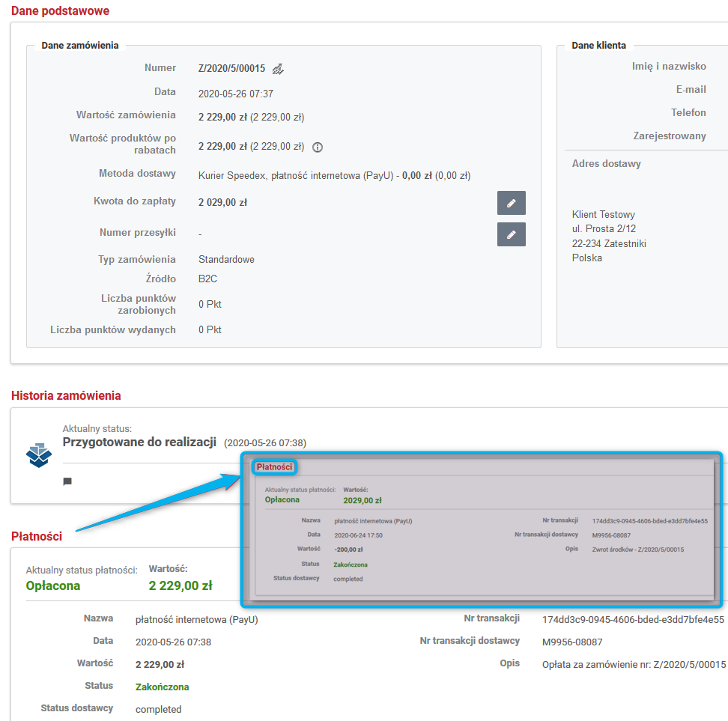Click the Zwrot środków description in the popup
Screen dimensions: 728x721
638,550
